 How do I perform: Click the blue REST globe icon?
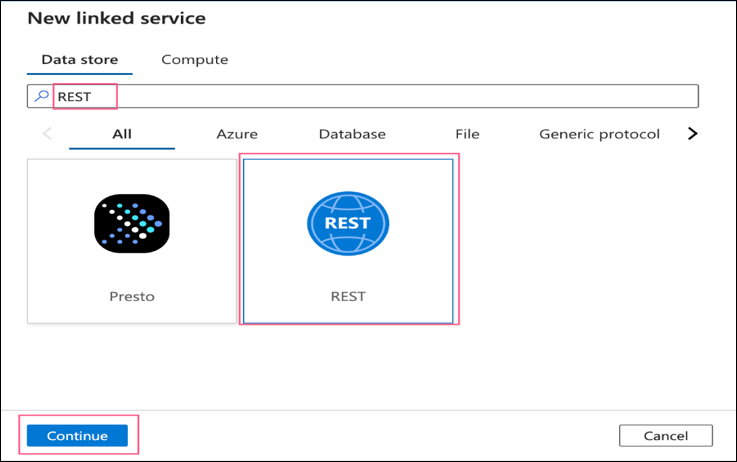[x=348, y=223]
